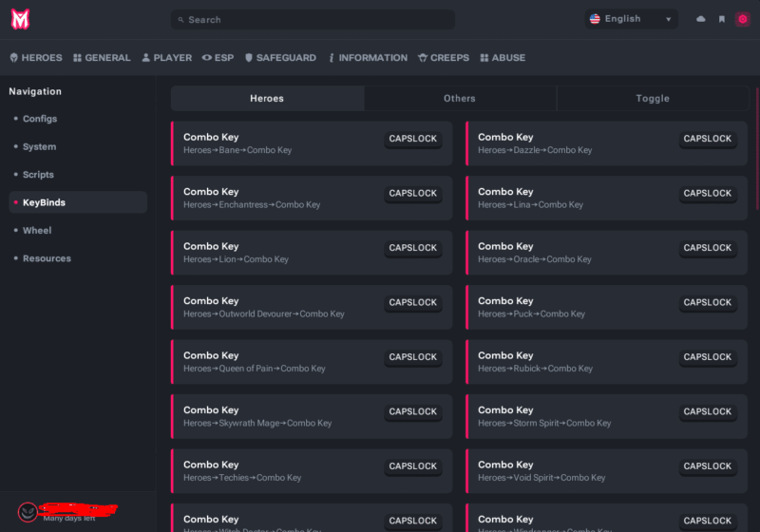Change Lina Combo Key CAPSLOCK binding
This screenshot has height=532, width=760.
[x=708, y=193]
